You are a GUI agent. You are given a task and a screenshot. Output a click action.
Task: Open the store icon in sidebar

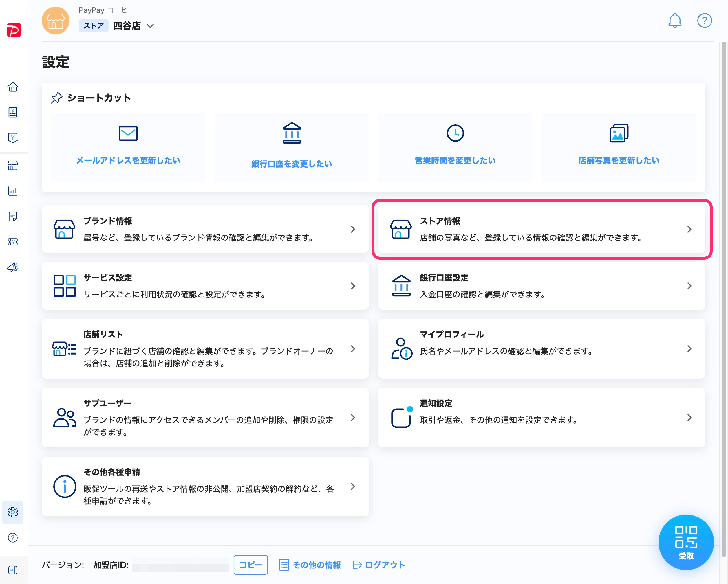13,166
